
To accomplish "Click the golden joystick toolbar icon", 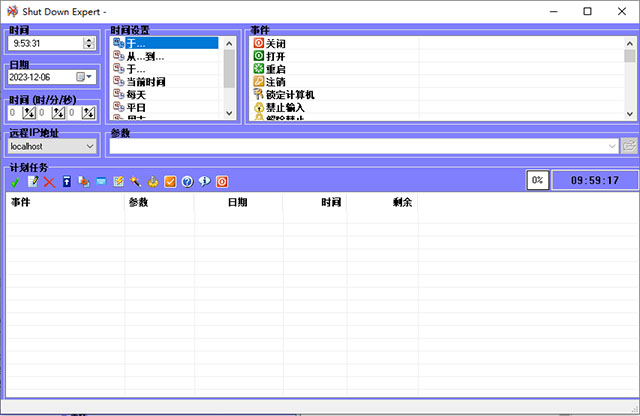I will coord(153,182).
